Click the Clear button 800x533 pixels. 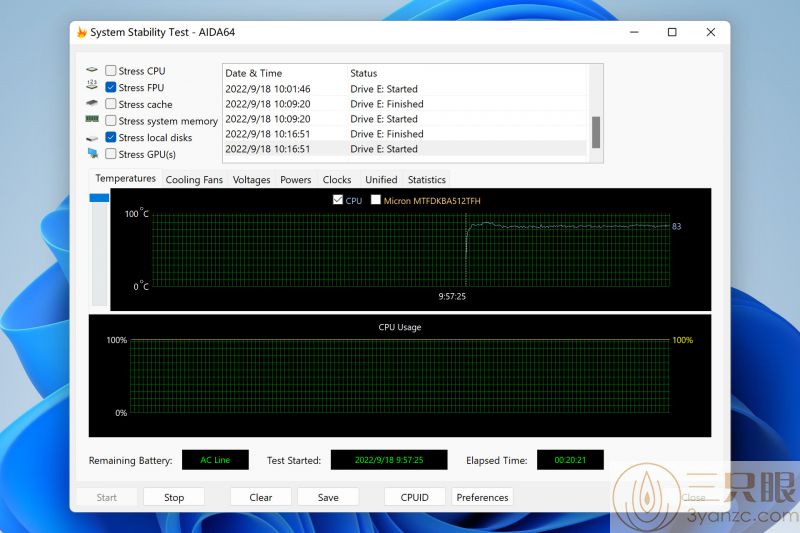261,497
